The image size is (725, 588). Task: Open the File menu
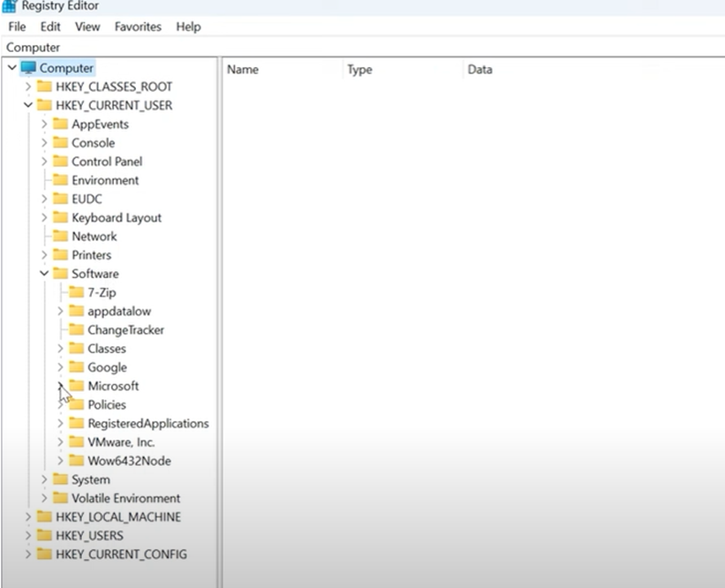tap(16, 26)
